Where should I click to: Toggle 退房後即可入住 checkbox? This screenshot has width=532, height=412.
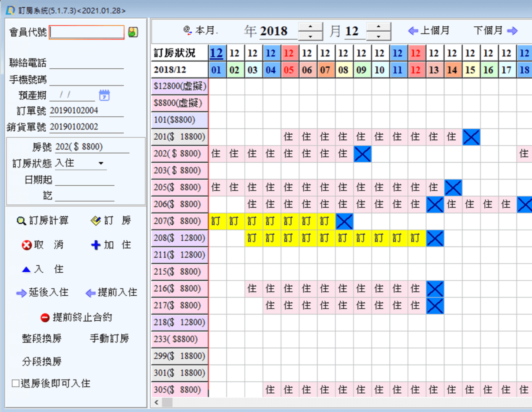(15, 383)
